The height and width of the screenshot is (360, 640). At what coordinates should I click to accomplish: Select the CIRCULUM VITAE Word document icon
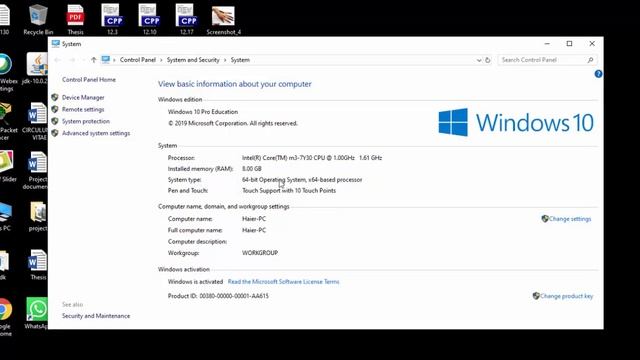click(x=37, y=121)
